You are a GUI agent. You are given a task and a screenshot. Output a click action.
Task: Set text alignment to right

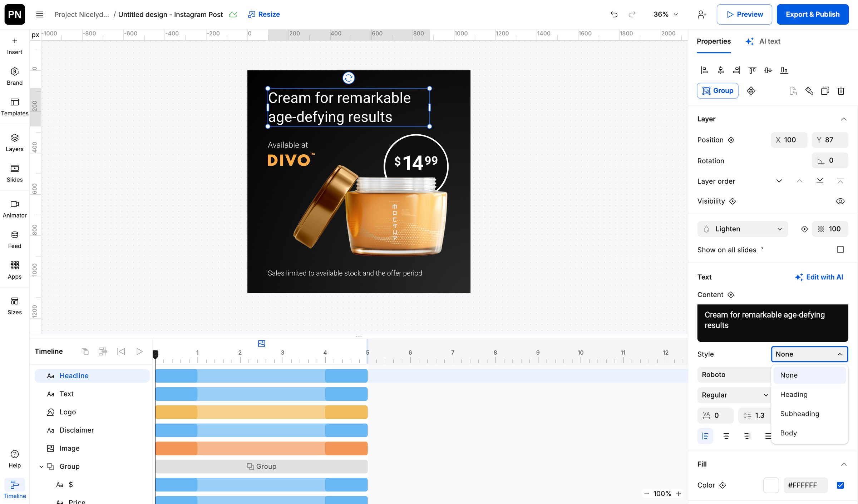(747, 436)
